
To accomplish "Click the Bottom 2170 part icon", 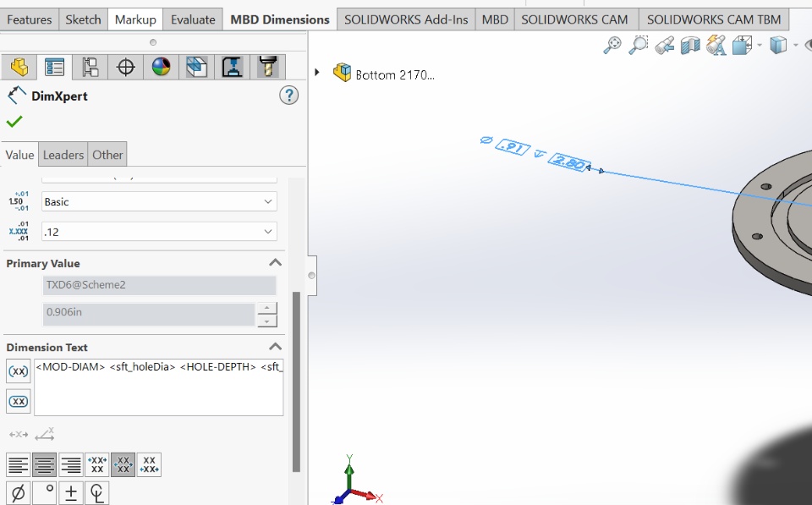I will click(342, 73).
